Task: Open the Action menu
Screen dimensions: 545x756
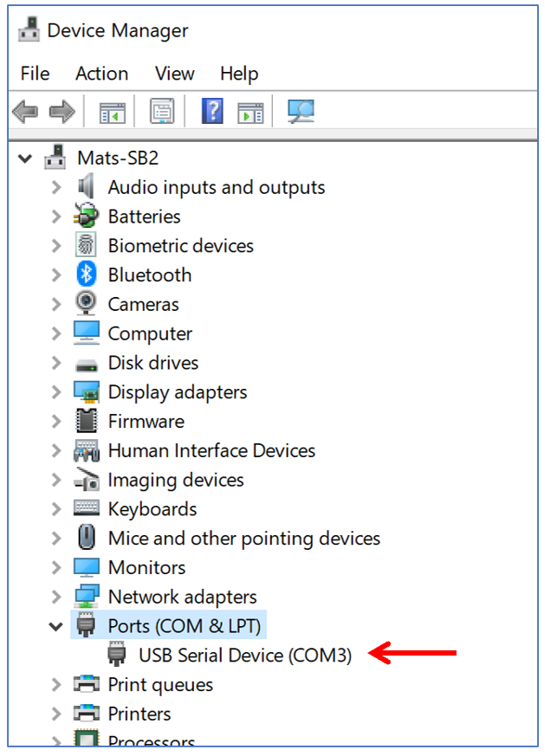Action: (101, 74)
